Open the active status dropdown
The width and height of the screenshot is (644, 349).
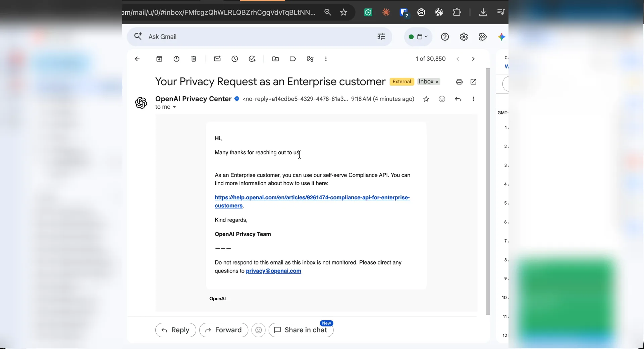click(x=418, y=37)
